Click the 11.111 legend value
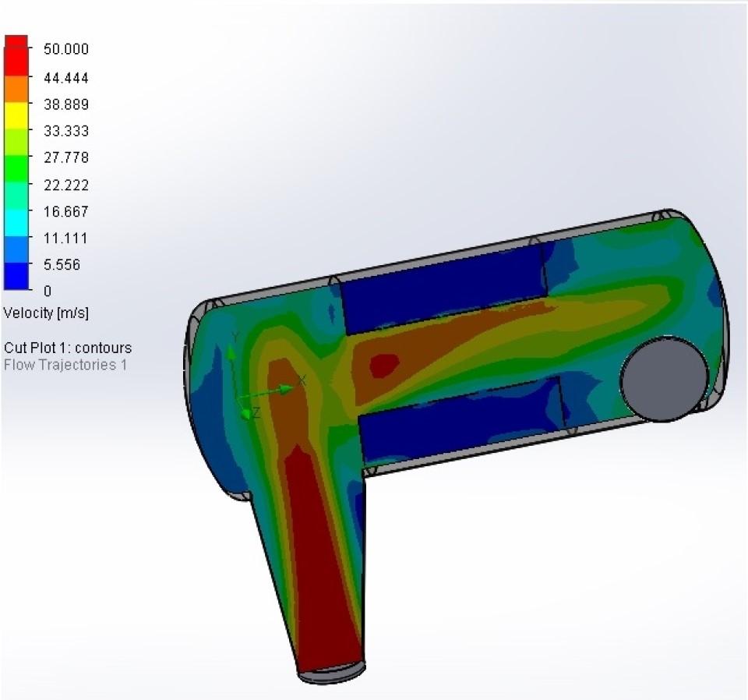The width and height of the screenshot is (748, 700). (x=65, y=238)
